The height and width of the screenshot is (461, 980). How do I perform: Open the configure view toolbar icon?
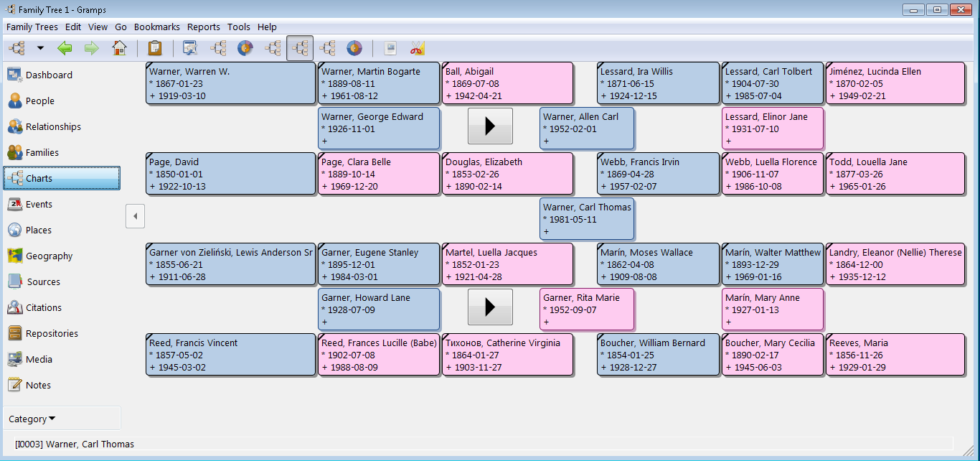point(190,48)
